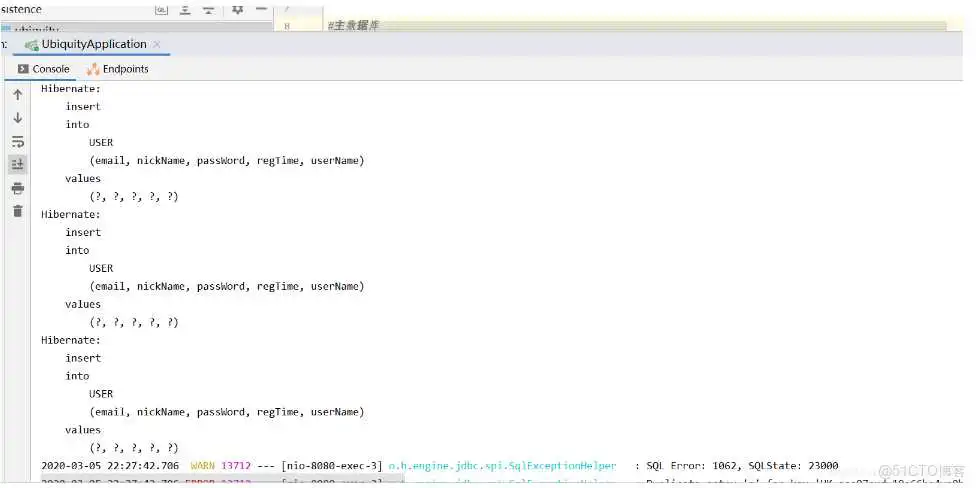The height and width of the screenshot is (488, 976).
Task: Select the UbiquityApplication run tab
Action: coord(93,44)
